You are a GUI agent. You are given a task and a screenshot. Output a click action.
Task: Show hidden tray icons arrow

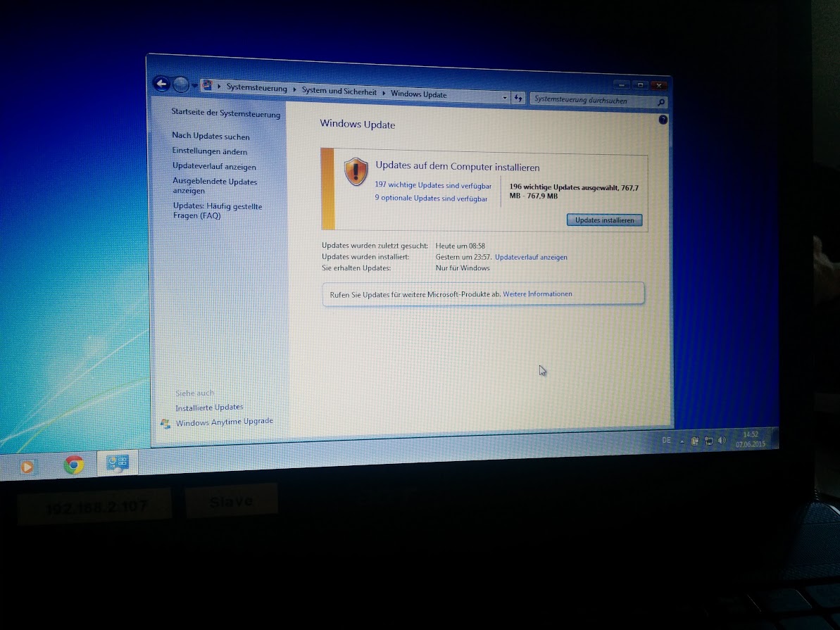coord(682,441)
